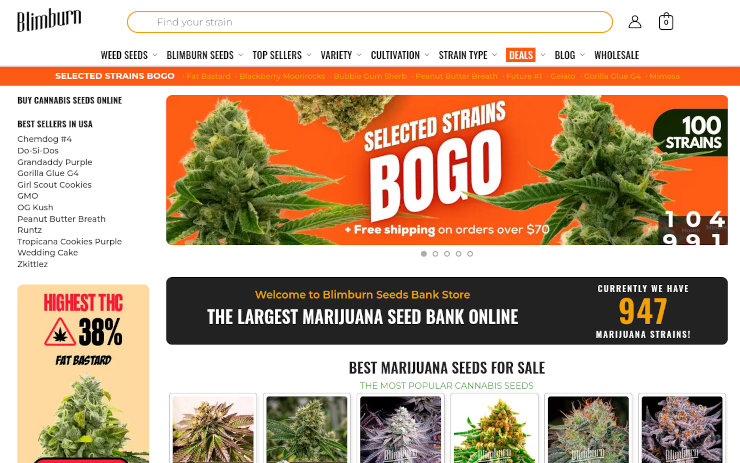Viewport: 740px width, 463px height.
Task: Select the second carousel slide dot
Action: click(x=435, y=254)
